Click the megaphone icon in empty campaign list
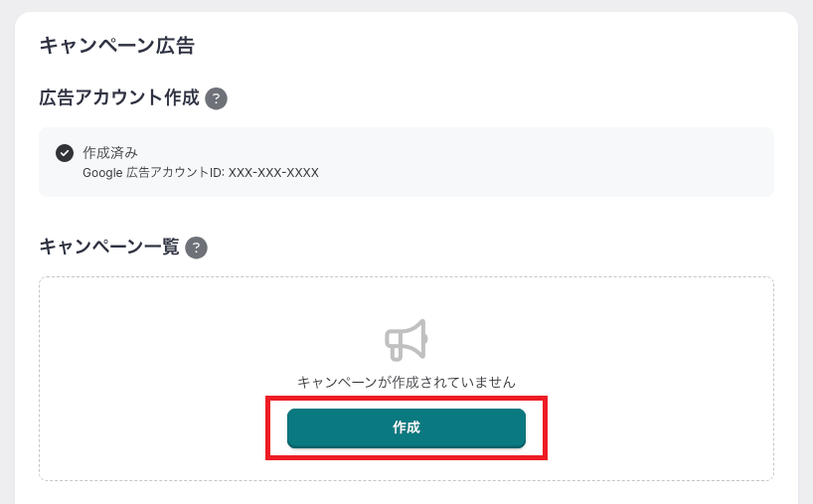 [406, 340]
